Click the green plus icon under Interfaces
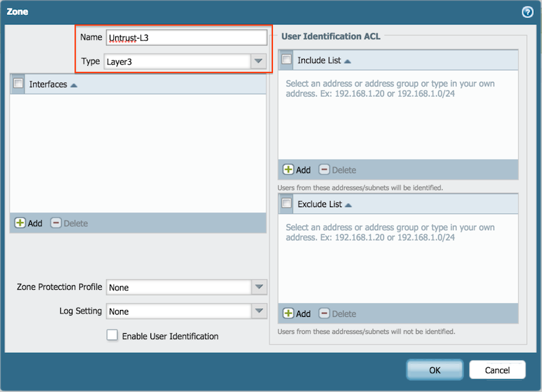 point(20,223)
